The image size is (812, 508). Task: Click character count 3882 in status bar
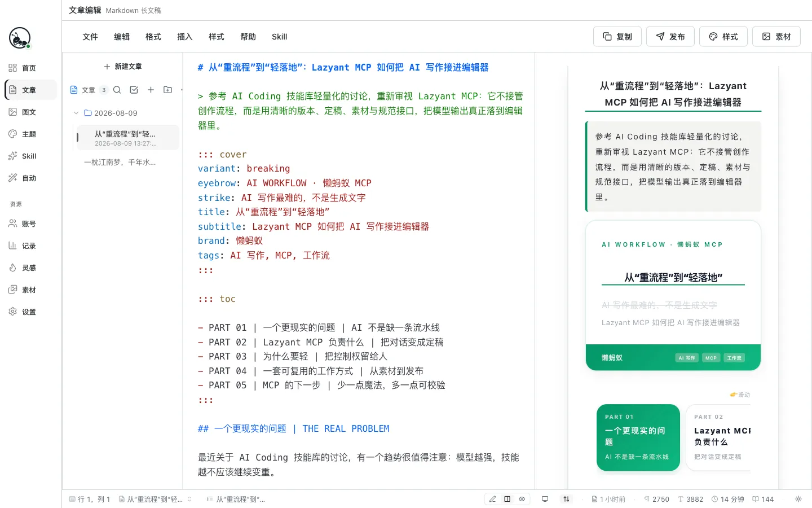[690, 499]
